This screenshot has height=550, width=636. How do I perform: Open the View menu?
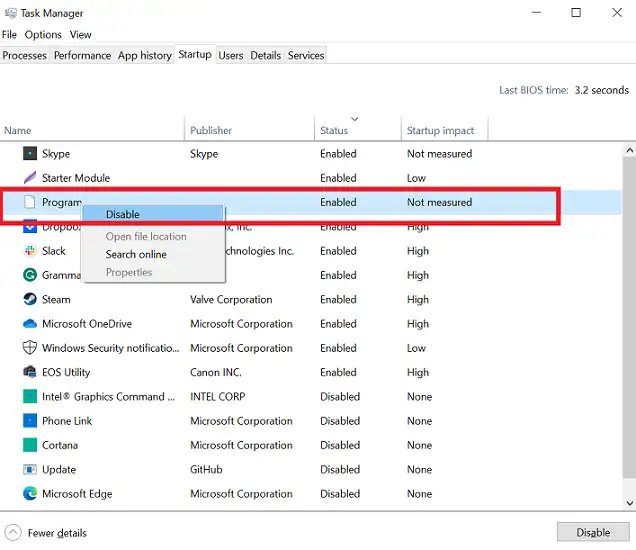pos(80,34)
